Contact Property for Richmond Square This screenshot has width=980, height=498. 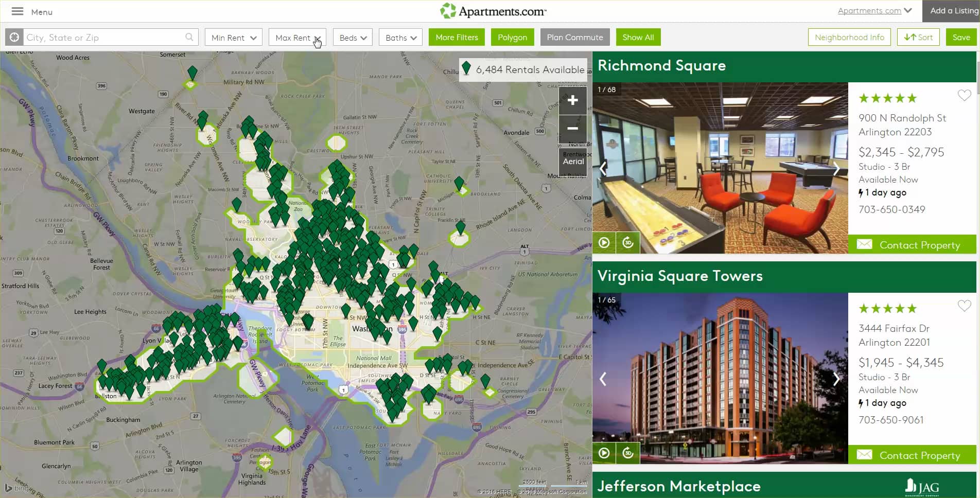click(912, 244)
